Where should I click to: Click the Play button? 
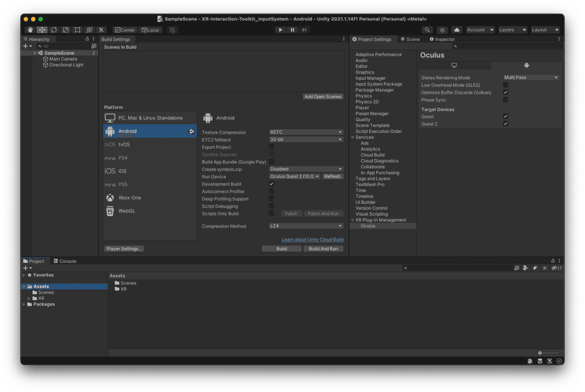point(280,30)
